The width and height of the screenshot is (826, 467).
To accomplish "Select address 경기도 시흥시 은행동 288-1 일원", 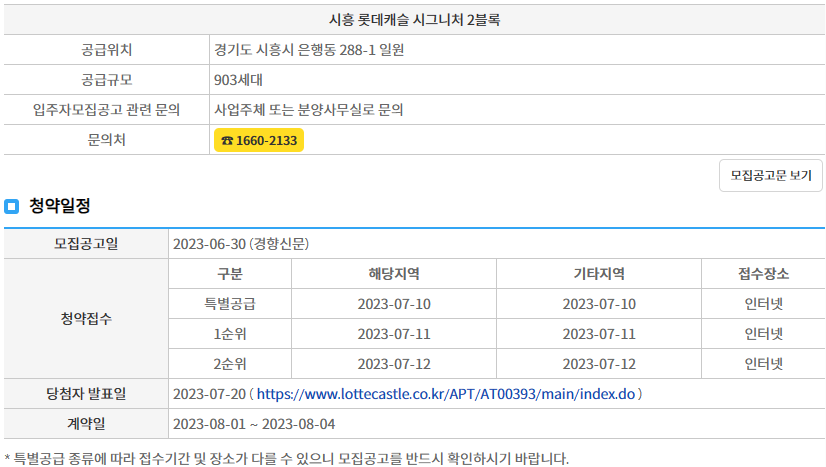I will [309, 50].
